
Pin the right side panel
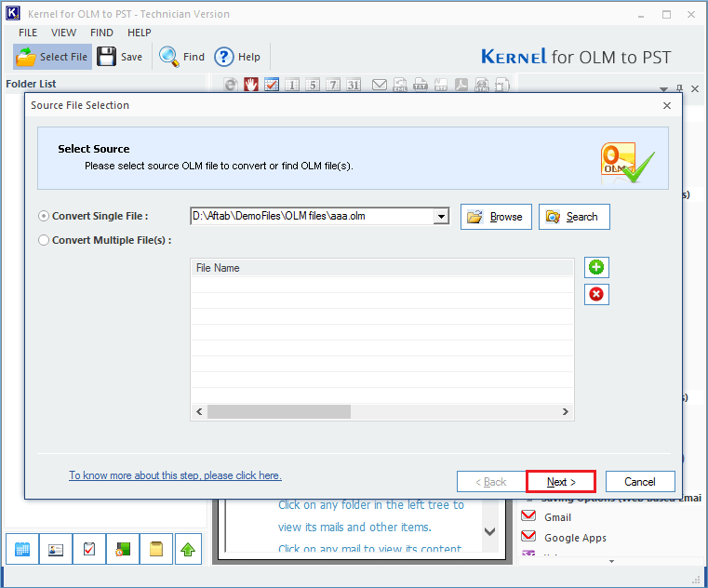[x=679, y=89]
